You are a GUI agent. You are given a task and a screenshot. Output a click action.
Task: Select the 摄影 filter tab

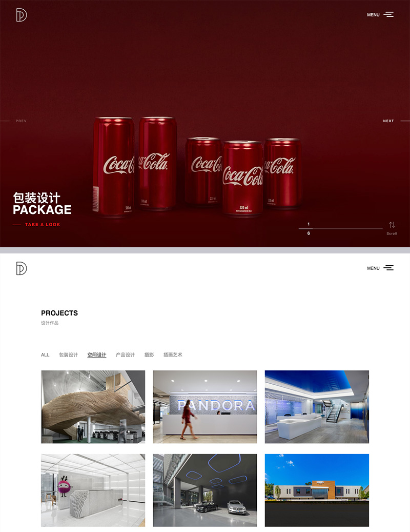(149, 355)
